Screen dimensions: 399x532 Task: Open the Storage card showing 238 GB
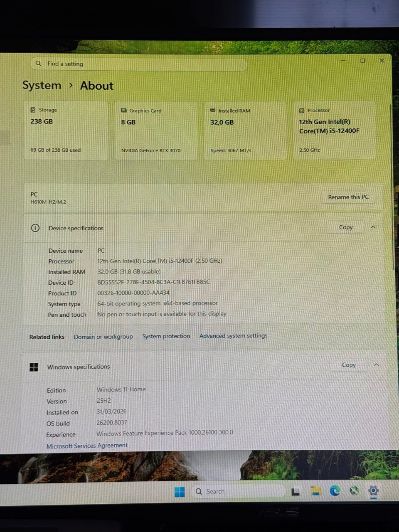[x=66, y=131]
